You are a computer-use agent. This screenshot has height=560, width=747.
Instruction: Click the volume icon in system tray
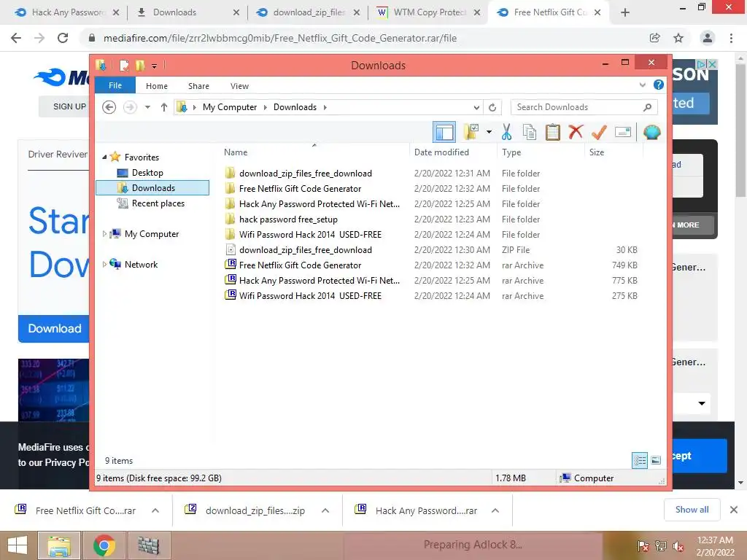(x=678, y=546)
